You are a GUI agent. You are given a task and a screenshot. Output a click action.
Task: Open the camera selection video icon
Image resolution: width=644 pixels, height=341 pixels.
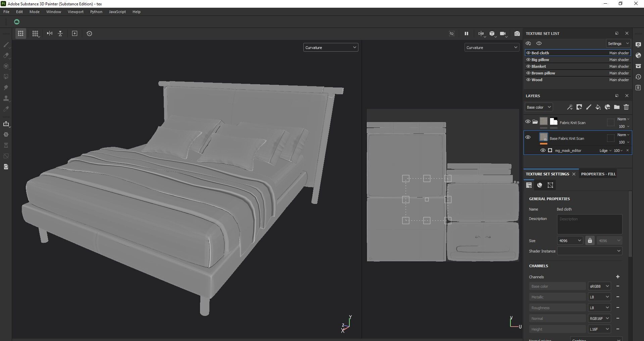pos(503,34)
